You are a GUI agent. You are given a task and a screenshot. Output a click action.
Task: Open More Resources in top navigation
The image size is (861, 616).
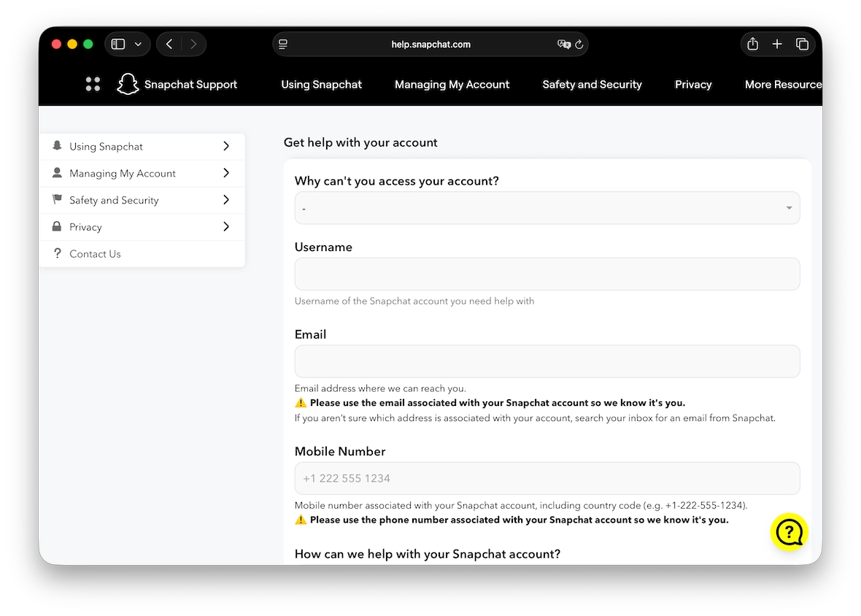(783, 85)
